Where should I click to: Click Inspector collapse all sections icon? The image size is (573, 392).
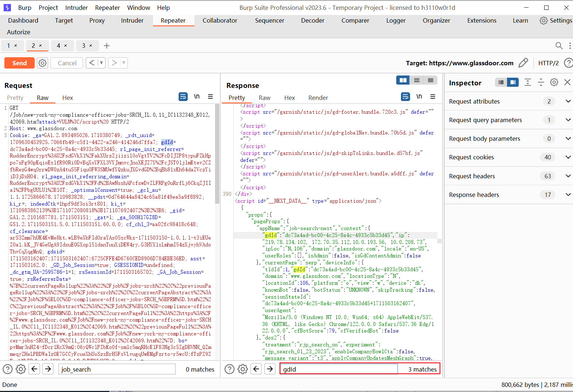point(541,82)
